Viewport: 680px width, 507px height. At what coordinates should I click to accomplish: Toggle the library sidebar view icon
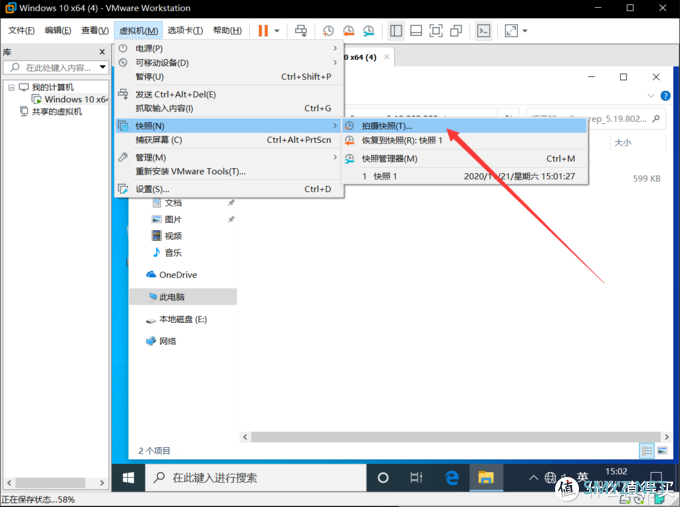click(x=396, y=31)
